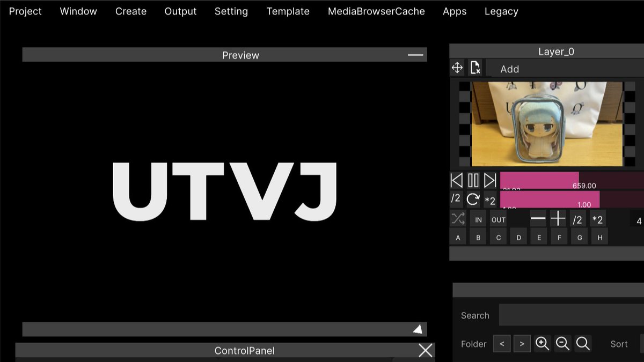The width and height of the screenshot is (644, 362).
Task: Set loop OUT point
Action: [499, 219]
